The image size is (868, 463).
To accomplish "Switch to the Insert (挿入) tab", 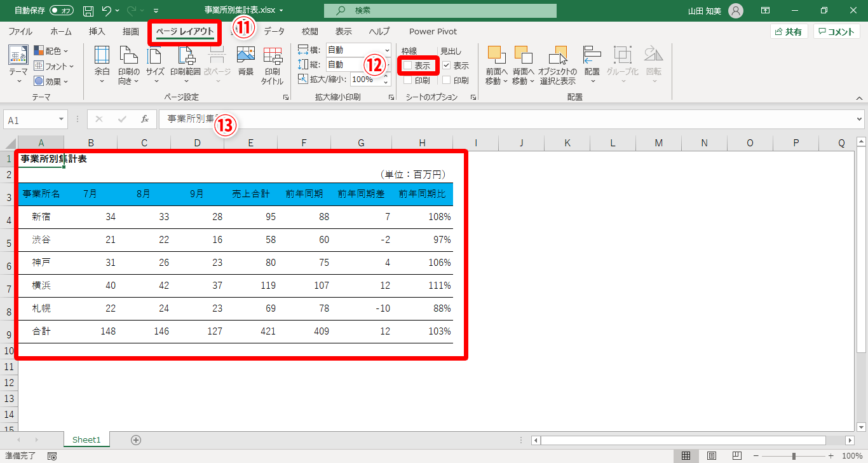I will (97, 31).
